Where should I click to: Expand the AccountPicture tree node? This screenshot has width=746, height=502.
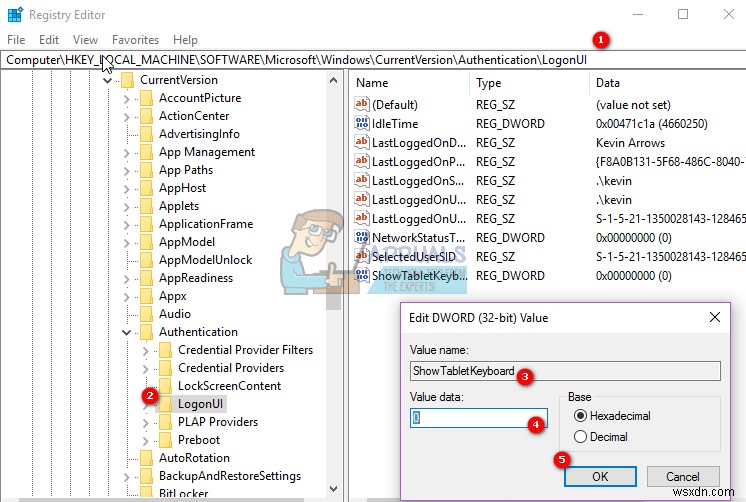pyautogui.click(x=126, y=99)
